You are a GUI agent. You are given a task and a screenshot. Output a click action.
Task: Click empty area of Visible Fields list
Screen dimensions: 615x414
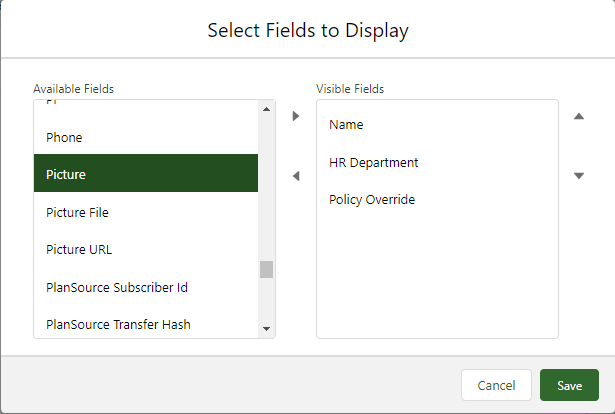point(436,280)
